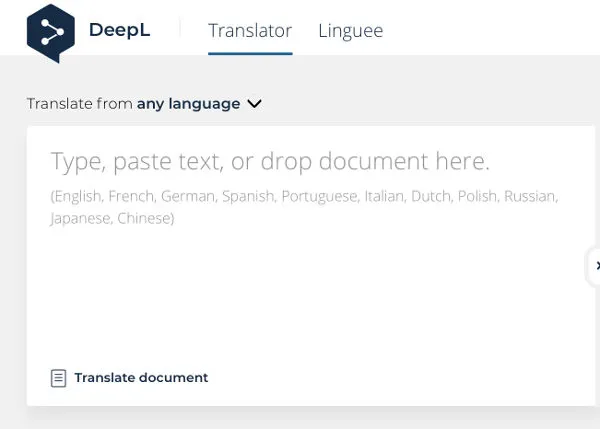Click the DeepL hexagon logo icon
The image size is (600, 429).
pos(51,33)
